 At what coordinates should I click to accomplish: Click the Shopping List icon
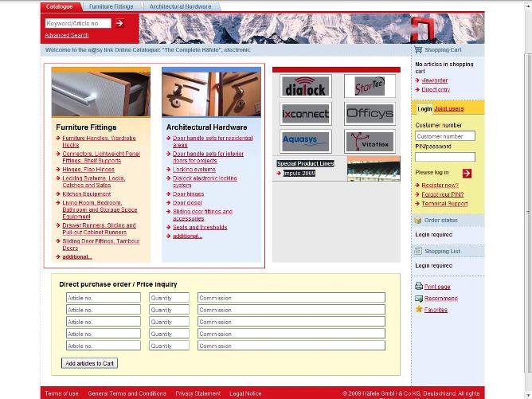coord(418,251)
